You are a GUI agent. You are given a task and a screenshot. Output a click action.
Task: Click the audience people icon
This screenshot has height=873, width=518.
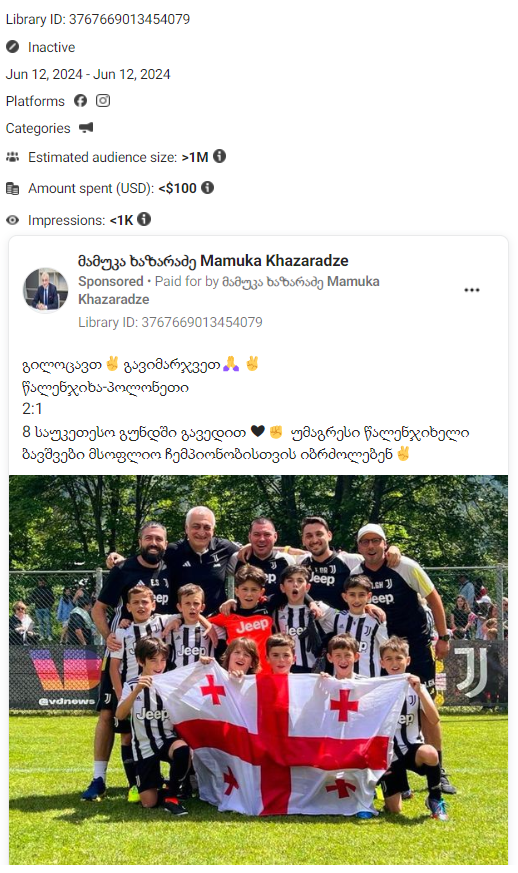click(x=12, y=157)
